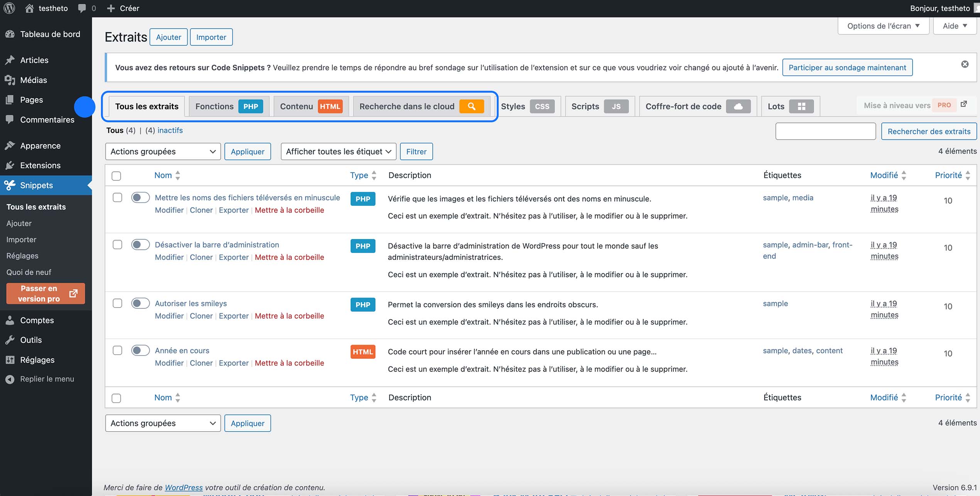Check the checkbox for Désactiver la barre d'administration
This screenshot has height=496, width=980.
[117, 244]
